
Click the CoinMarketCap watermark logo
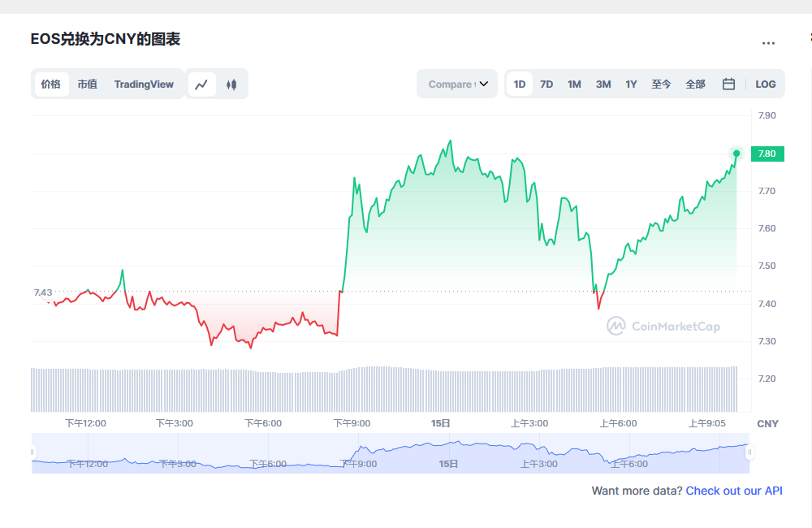click(663, 327)
